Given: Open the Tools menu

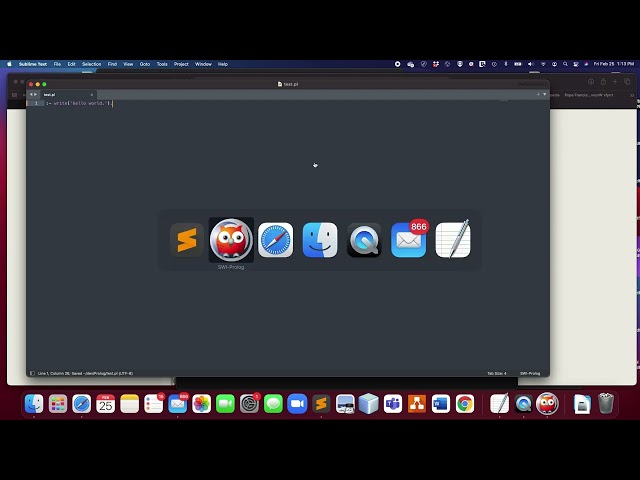Looking at the screenshot, I should pos(162,64).
